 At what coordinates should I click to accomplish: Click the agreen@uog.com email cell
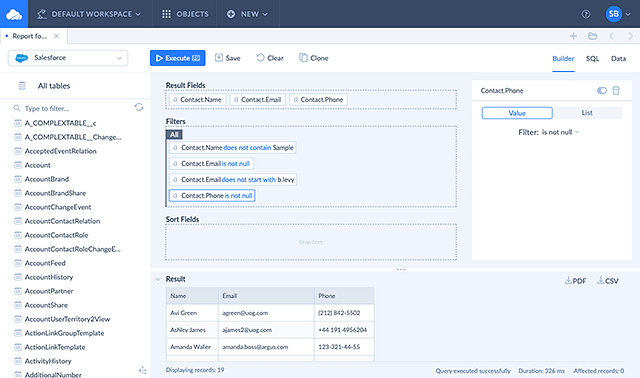266,313
